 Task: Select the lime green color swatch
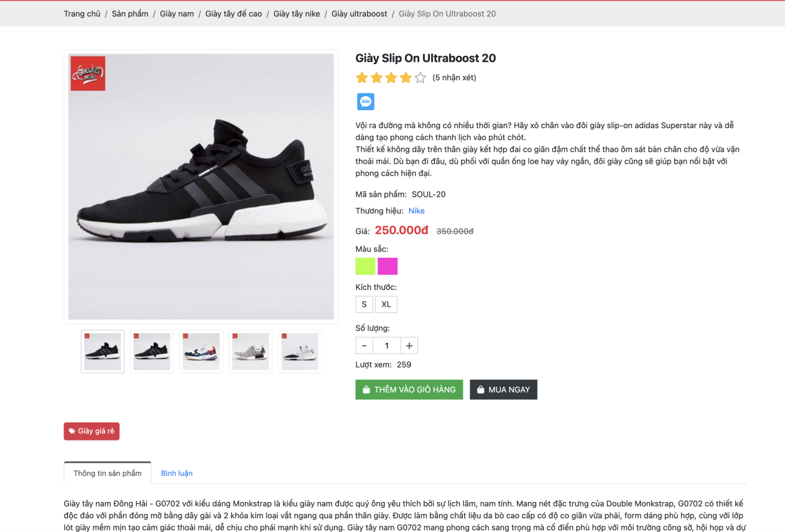[365, 266]
